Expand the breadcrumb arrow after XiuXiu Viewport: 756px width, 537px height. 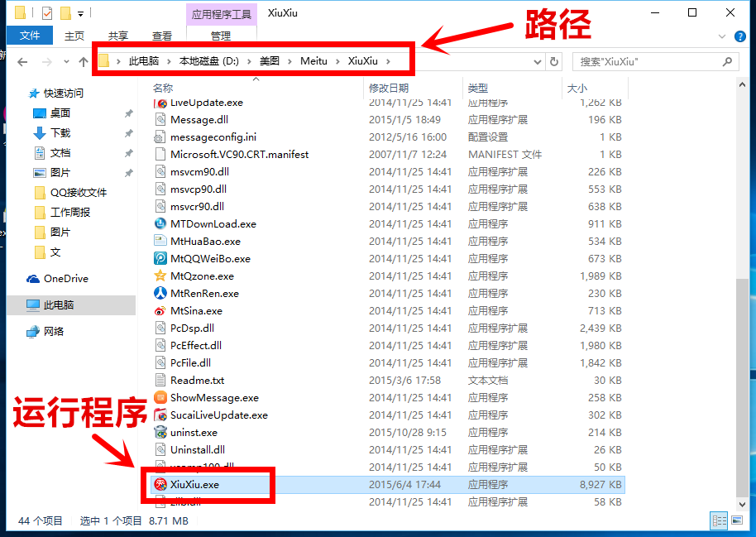pos(388,61)
